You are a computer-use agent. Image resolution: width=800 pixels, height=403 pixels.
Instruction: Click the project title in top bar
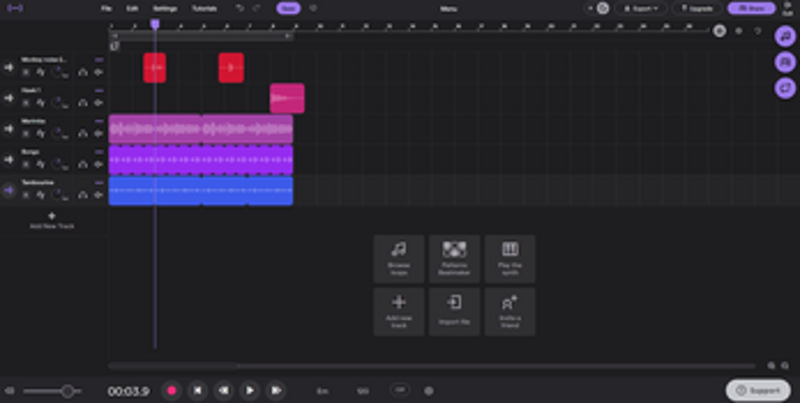448,9
